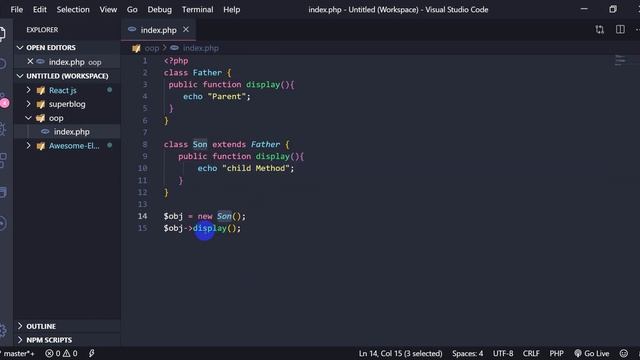Click the feedback smiley icon
Viewport: 640px width, 360px height.
tap(624, 353)
